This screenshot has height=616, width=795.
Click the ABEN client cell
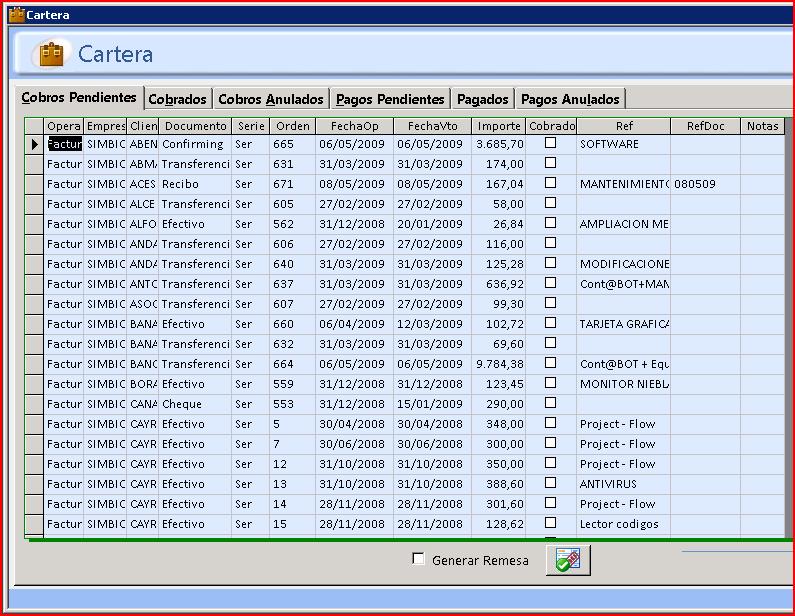point(143,144)
